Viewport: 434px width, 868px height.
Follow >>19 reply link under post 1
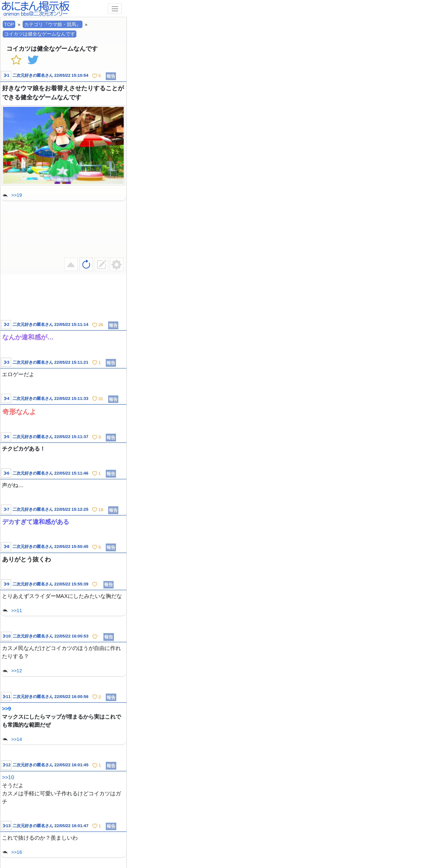[17, 195]
